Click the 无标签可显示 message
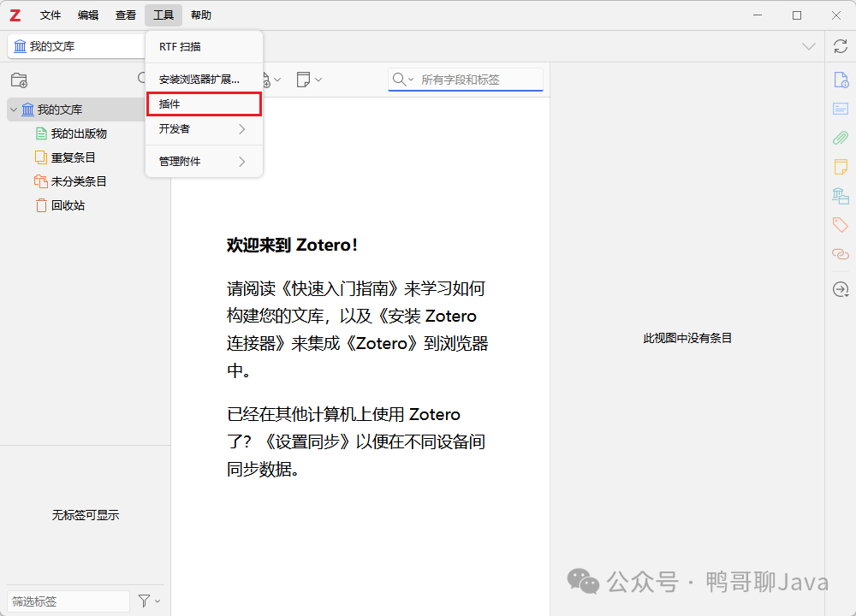Image resolution: width=856 pixels, height=616 pixels. pos(86,515)
